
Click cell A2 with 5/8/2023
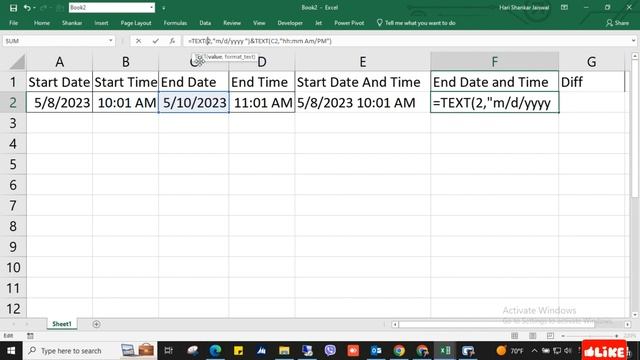tap(60, 102)
